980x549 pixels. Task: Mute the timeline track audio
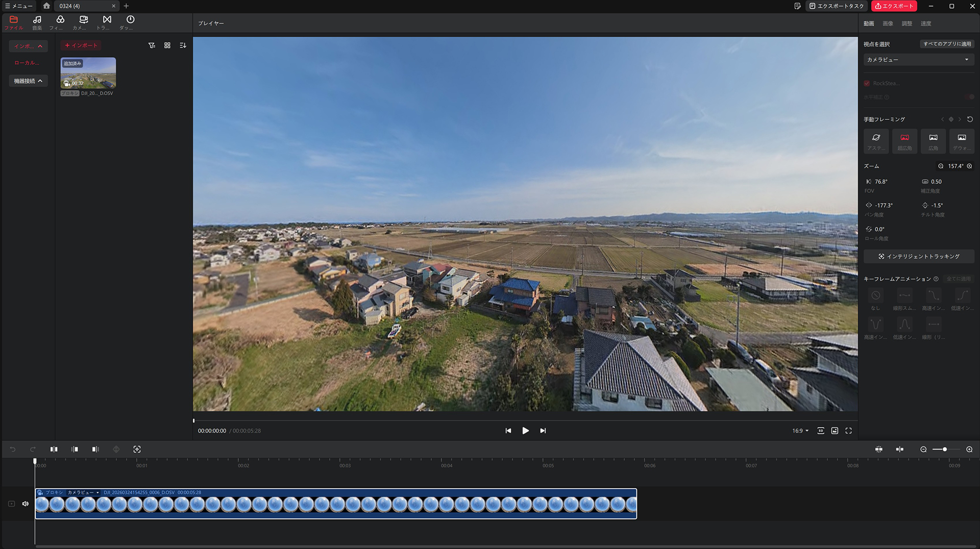[x=26, y=504]
